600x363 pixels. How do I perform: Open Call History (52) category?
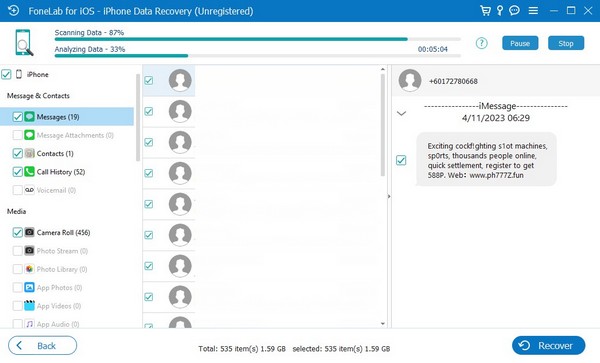point(61,172)
